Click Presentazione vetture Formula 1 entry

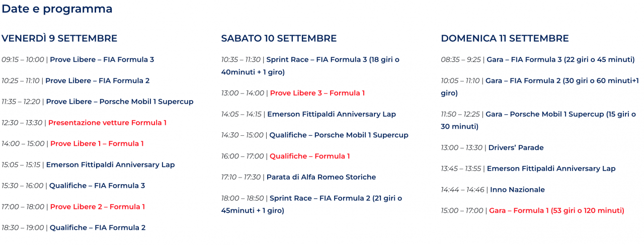(x=107, y=123)
